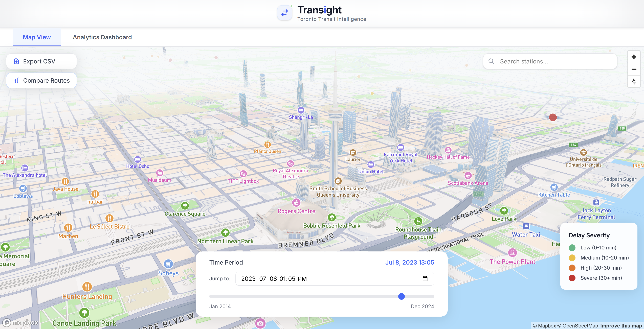
Task: Click the Clarence Square park icon
Action: [185, 206]
